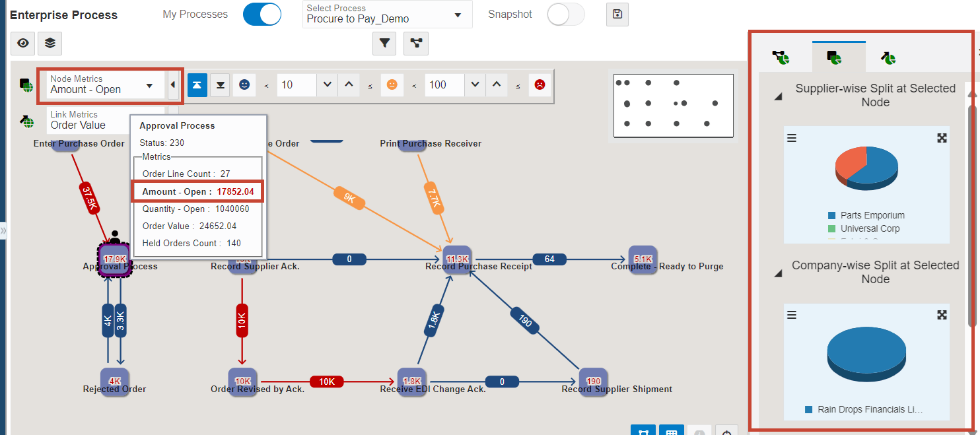Click the Receive EDI Change Ack. node
The height and width of the screenshot is (435, 980).
pos(411,381)
